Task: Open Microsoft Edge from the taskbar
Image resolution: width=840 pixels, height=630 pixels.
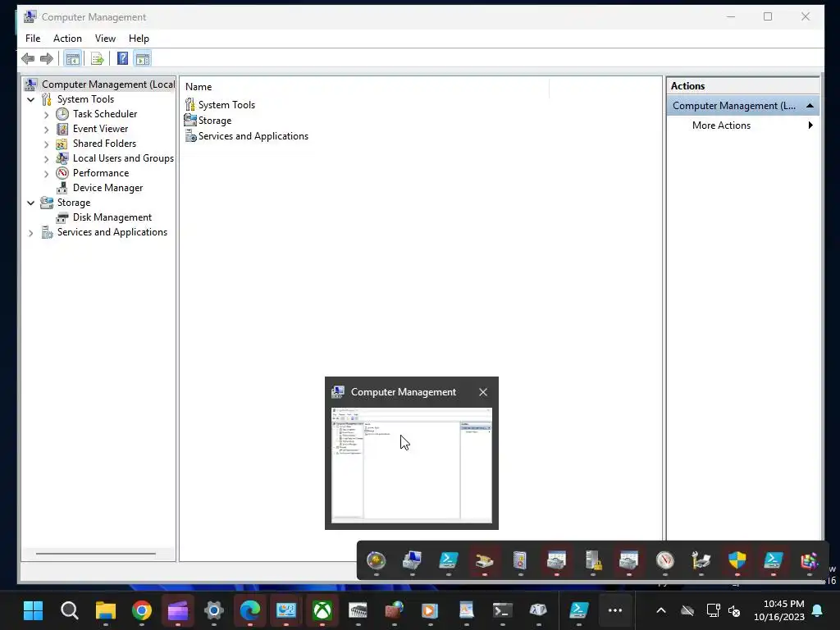Action: pos(249,610)
